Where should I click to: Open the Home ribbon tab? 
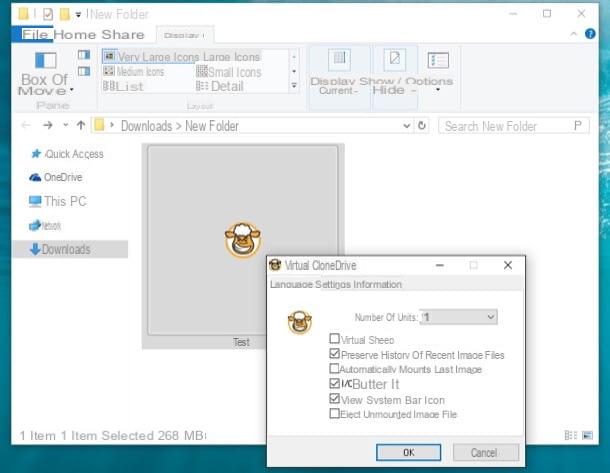click(75, 35)
